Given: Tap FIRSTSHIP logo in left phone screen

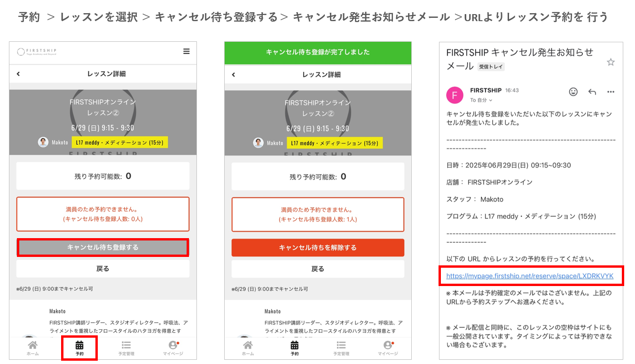Looking at the screenshot, I should tap(37, 52).
